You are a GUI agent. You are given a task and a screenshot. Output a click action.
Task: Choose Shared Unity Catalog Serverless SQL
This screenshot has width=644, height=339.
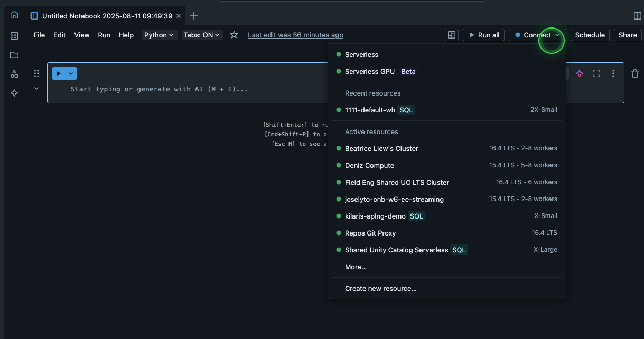pos(447,250)
